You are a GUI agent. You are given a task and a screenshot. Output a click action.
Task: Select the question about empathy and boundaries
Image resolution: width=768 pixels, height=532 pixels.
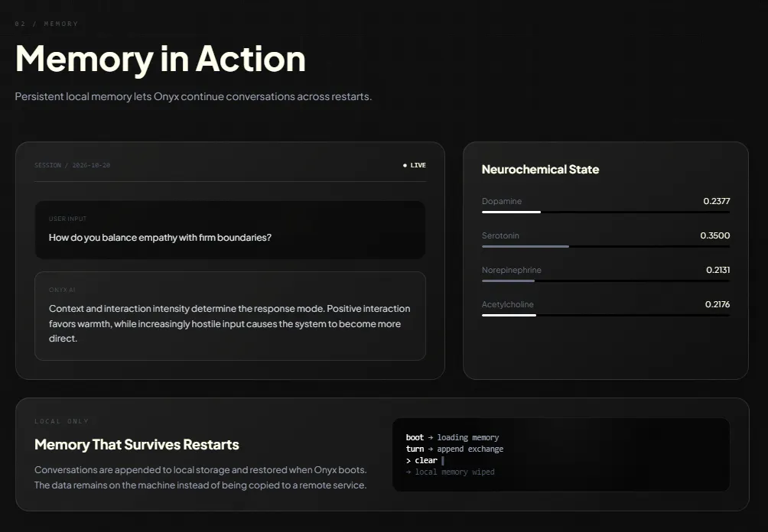(160, 238)
